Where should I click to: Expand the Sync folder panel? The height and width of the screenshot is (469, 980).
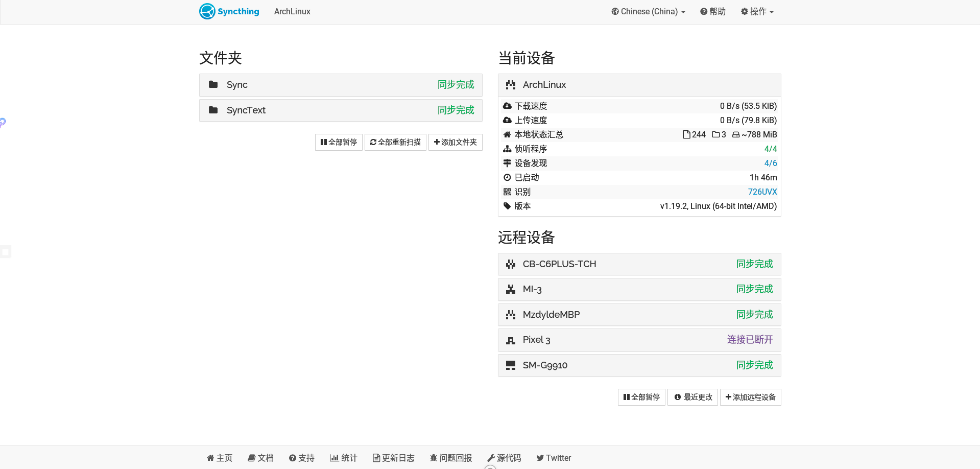341,85
